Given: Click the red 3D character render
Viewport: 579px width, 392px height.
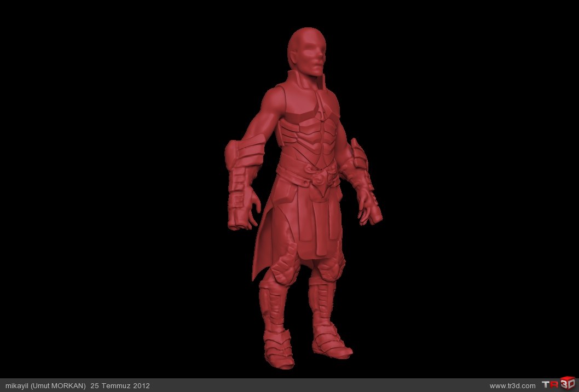Looking at the screenshot, I should [x=304, y=198].
